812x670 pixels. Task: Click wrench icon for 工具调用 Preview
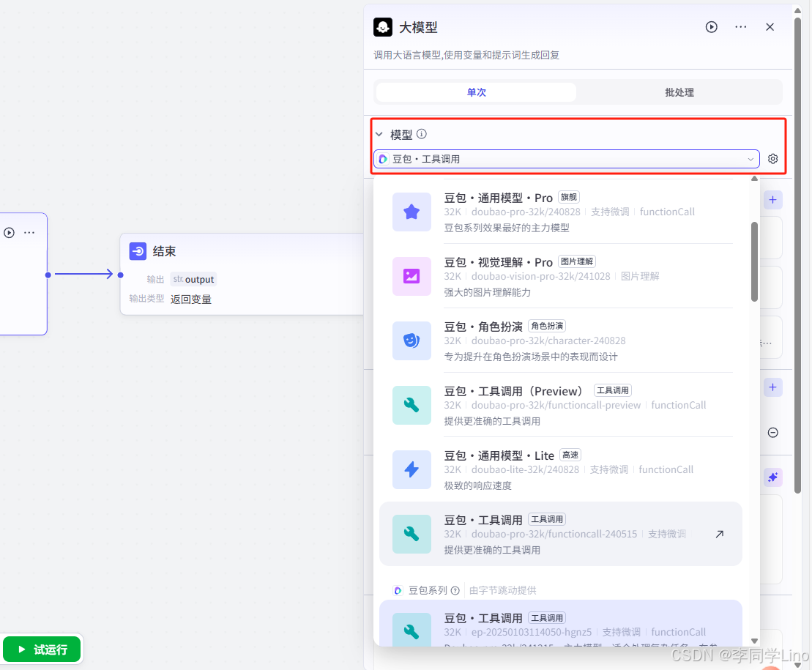tap(411, 405)
